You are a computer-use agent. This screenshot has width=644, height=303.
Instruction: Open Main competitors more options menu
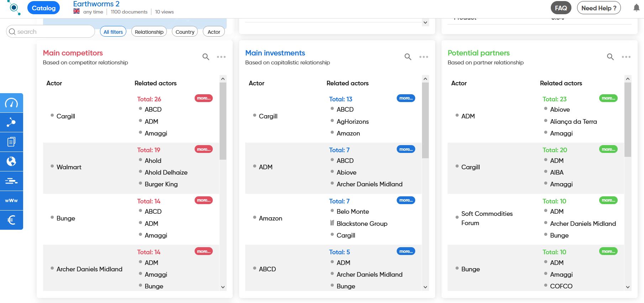(x=221, y=57)
